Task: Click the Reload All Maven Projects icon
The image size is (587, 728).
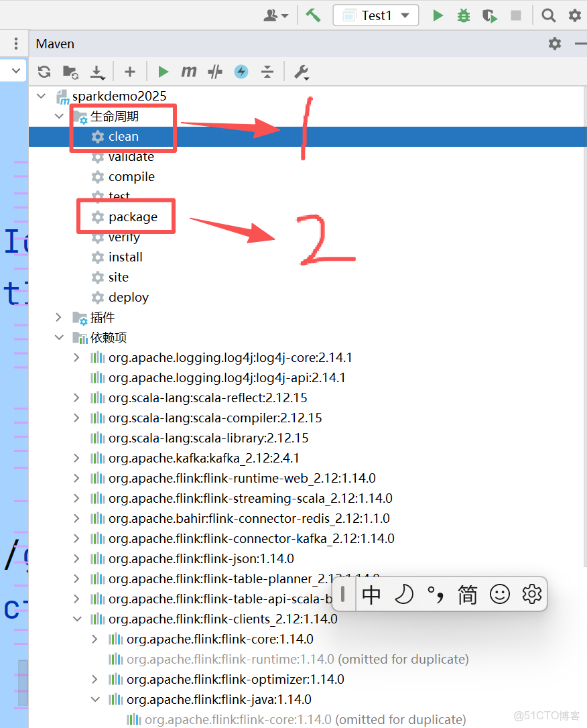Action: point(44,72)
